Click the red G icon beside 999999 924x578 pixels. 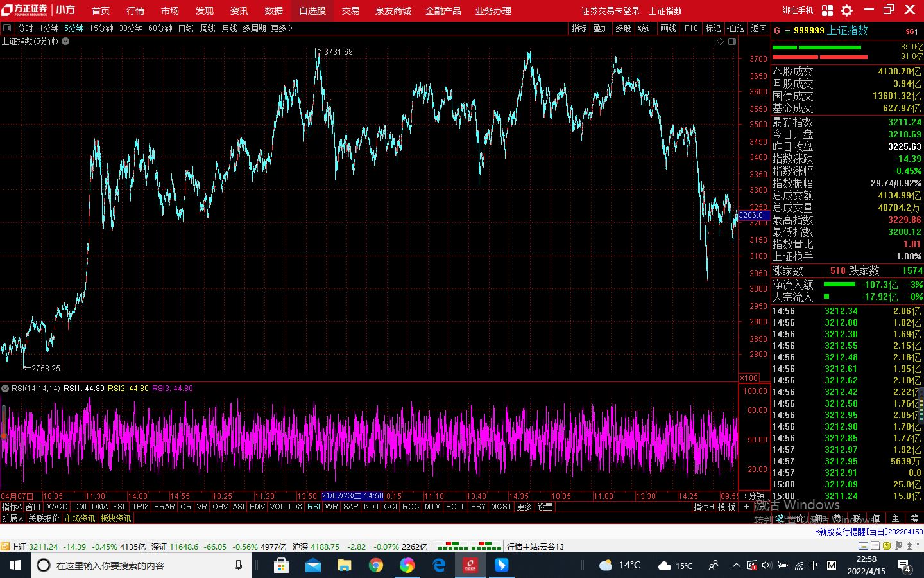(x=777, y=30)
